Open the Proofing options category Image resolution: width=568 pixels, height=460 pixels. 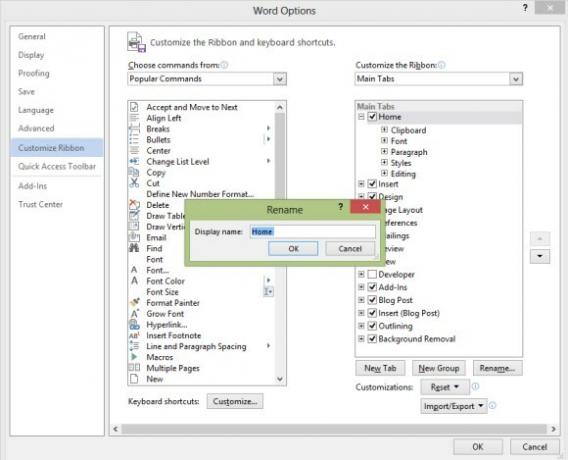[x=34, y=73]
